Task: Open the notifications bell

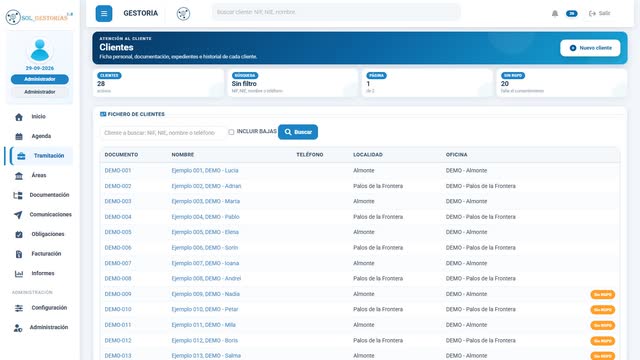Action: tap(555, 13)
